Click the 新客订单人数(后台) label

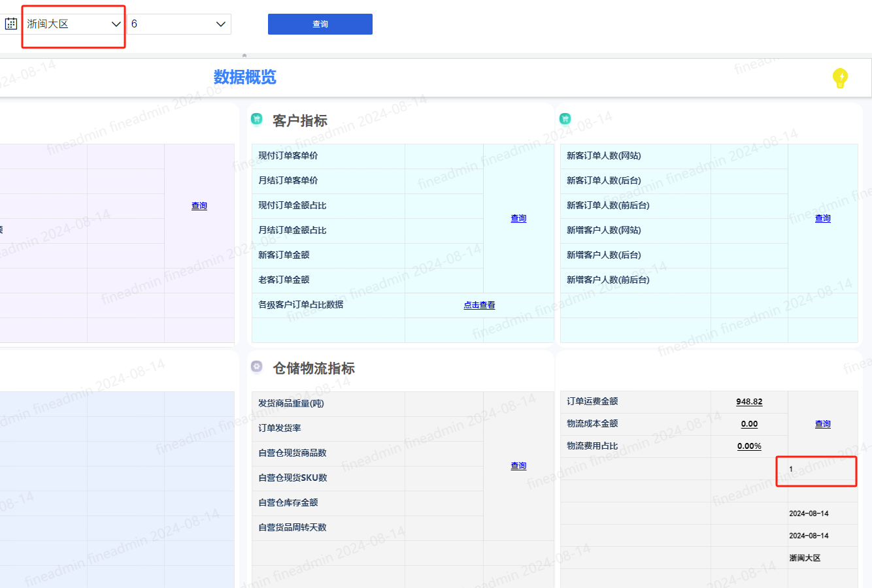604,180
